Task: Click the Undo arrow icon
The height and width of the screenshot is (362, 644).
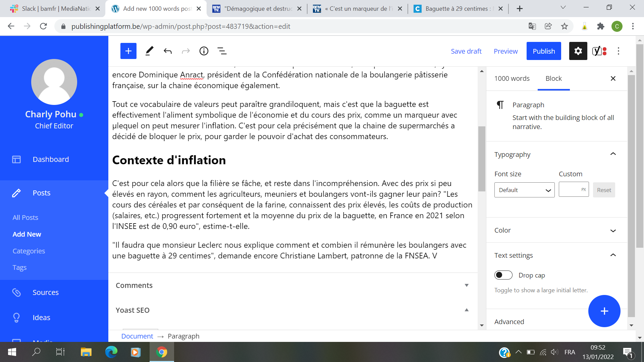Action: [x=168, y=51]
